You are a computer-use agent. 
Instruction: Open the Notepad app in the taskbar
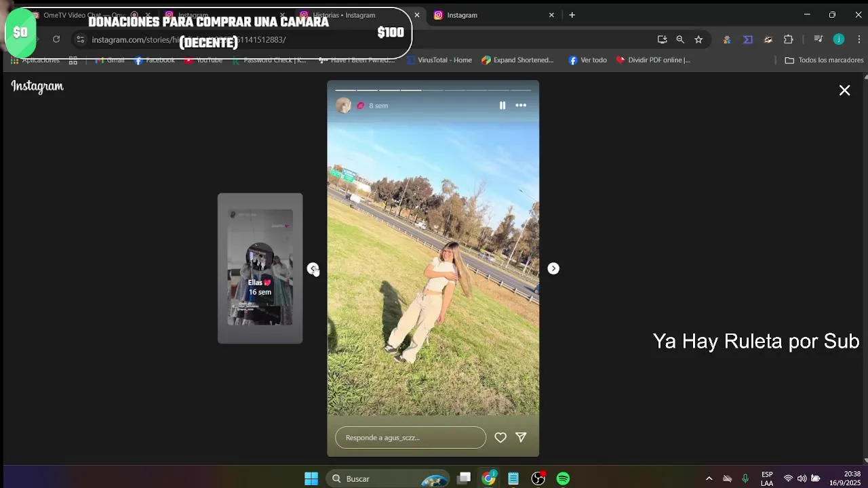click(513, 479)
